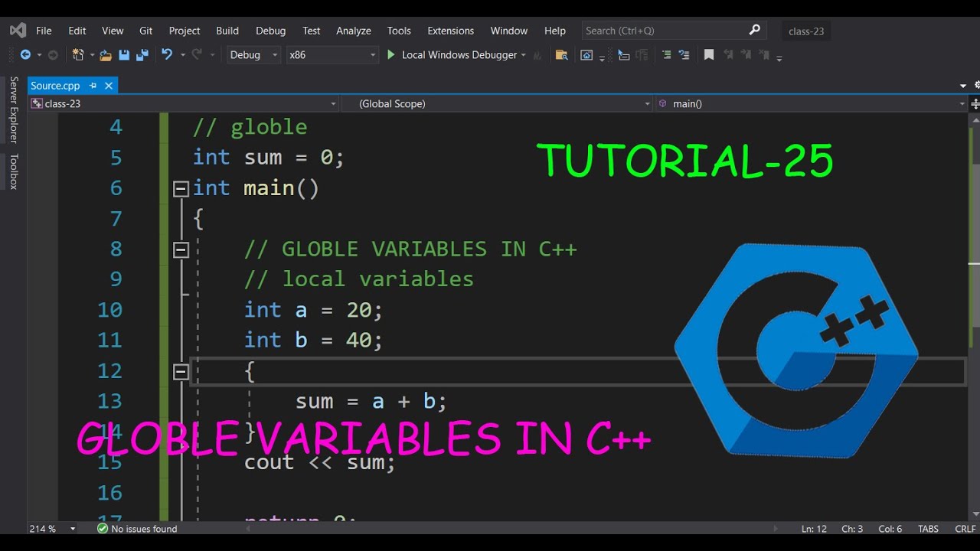Click the split-editor handle beside main()
The height and width of the screenshot is (551, 980).
tap(975, 103)
